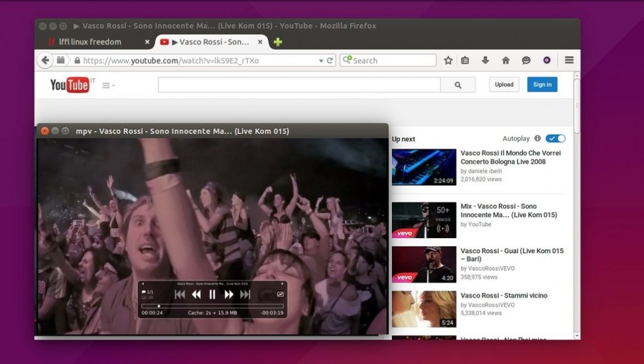Open the toggle-fullscreen icon in mpv controls
The width and height of the screenshot is (644, 364).
tap(280, 294)
